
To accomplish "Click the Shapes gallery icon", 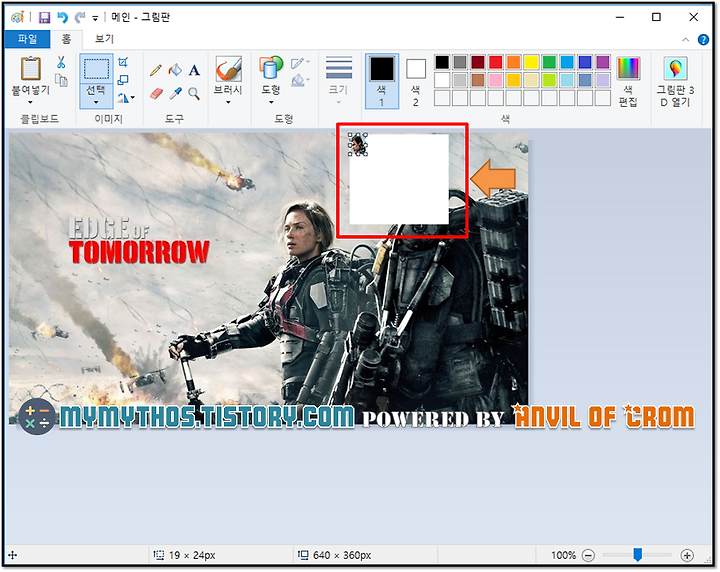I will [x=271, y=67].
